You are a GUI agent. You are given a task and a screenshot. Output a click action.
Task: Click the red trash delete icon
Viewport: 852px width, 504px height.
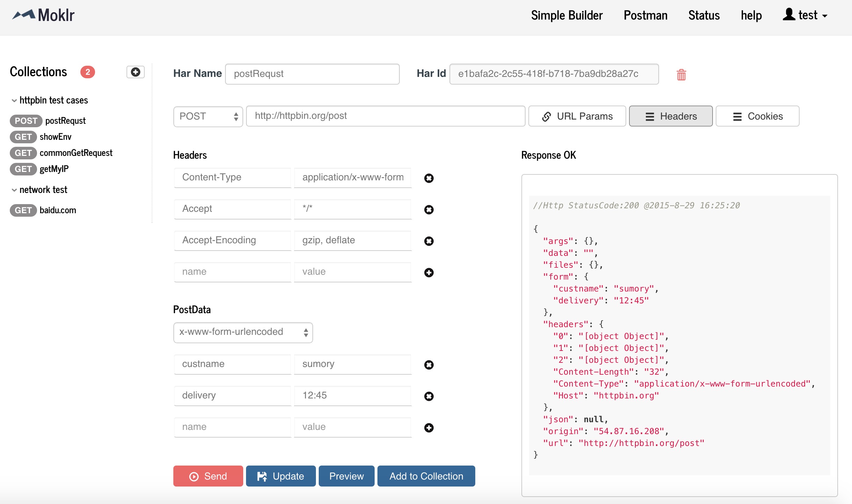coord(681,74)
